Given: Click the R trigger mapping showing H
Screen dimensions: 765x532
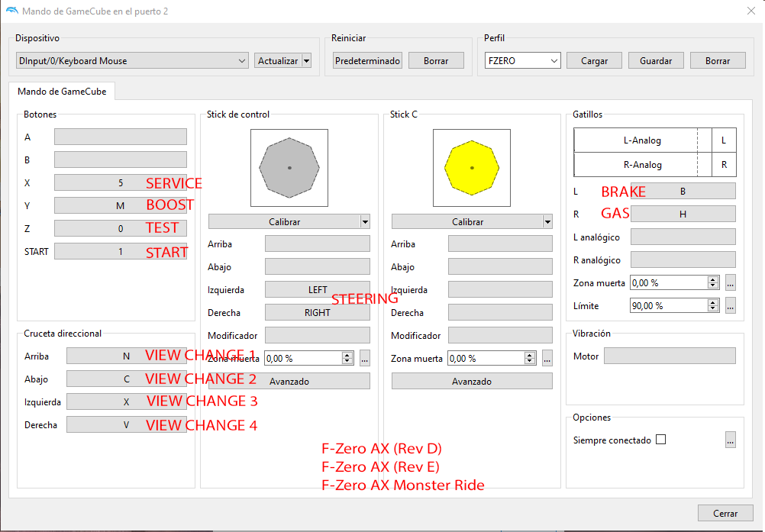Looking at the screenshot, I should 683,214.
